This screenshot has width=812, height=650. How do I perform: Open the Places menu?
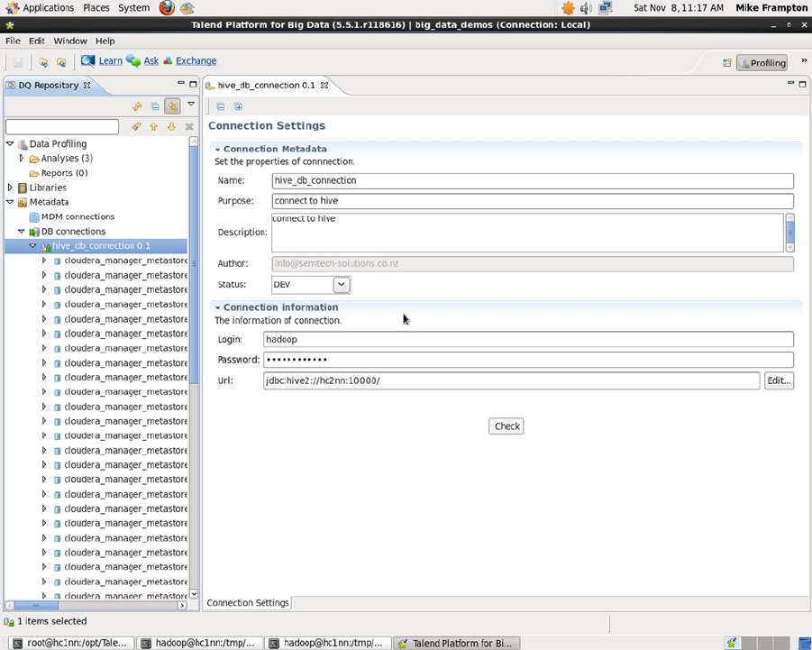pos(96,8)
